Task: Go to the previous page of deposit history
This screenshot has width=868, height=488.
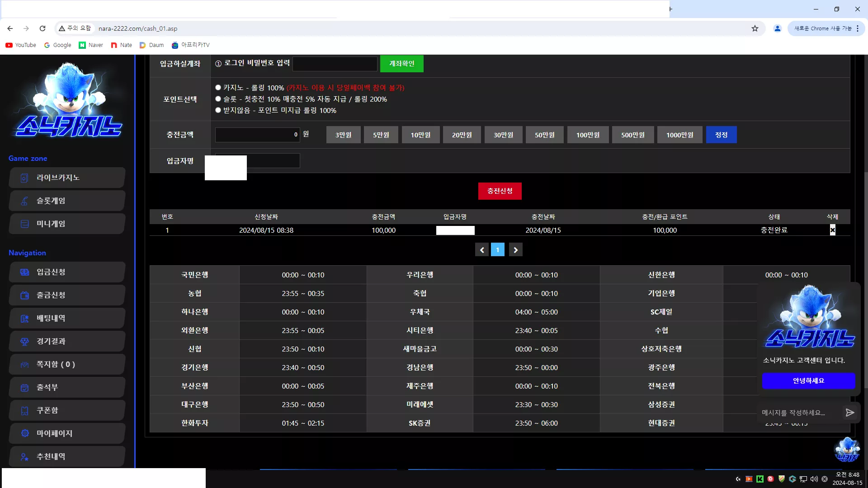Action: click(482, 250)
